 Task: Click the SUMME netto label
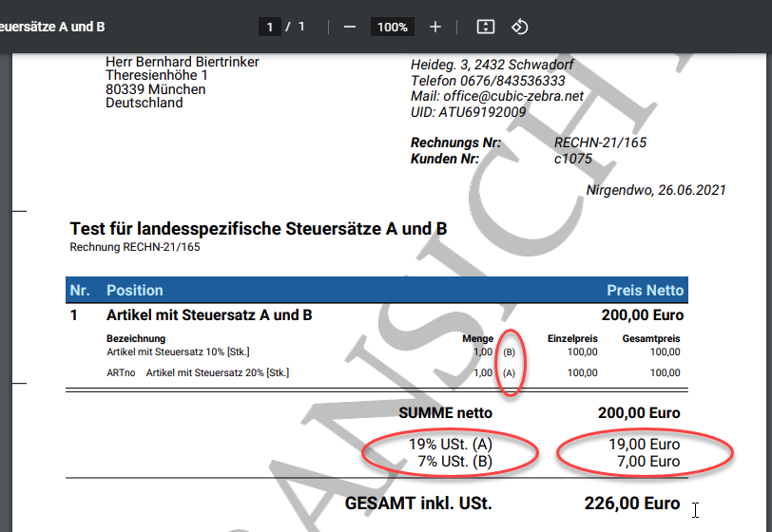click(x=446, y=413)
